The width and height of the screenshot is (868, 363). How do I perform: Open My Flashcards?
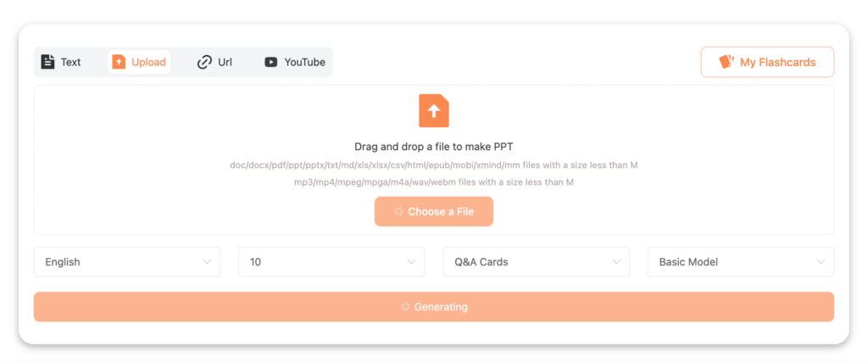point(767,62)
